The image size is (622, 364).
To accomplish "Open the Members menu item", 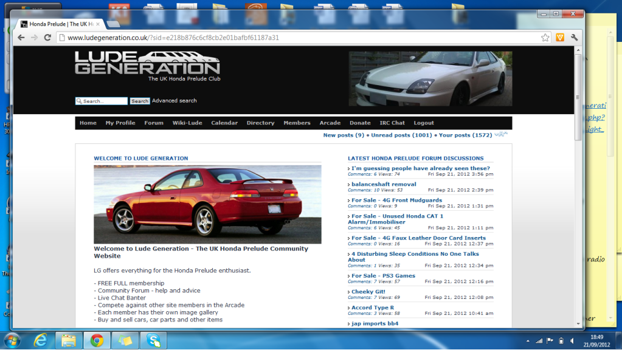I will [297, 123].
